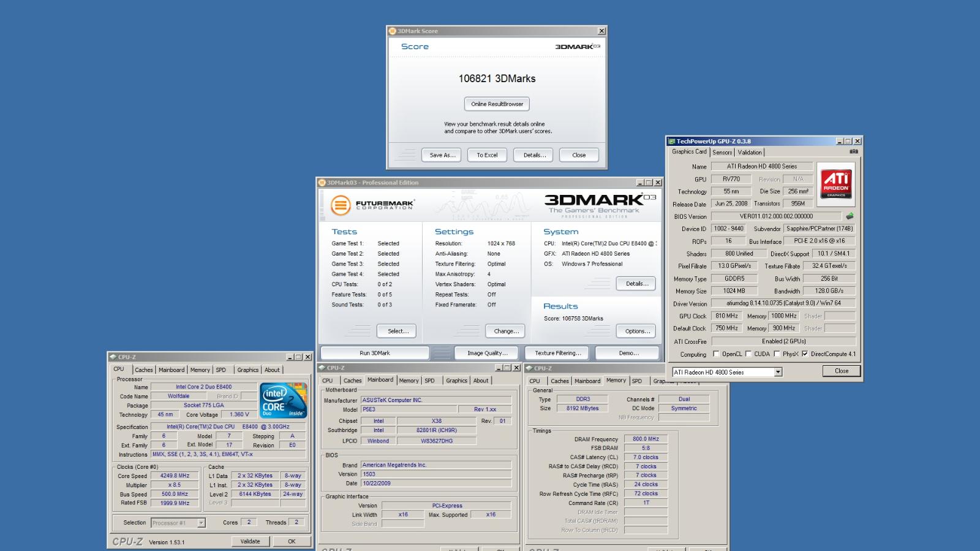The height and width of the screenshot is (551, 980).
Task: Enable the OpenCL checkbox in GPU-Z
Action: coord(716,354)
